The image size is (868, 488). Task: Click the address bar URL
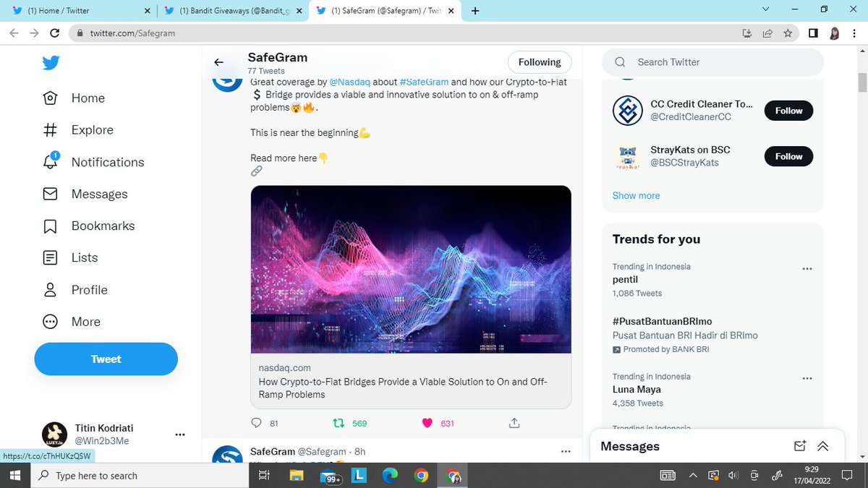coord(132,33)
